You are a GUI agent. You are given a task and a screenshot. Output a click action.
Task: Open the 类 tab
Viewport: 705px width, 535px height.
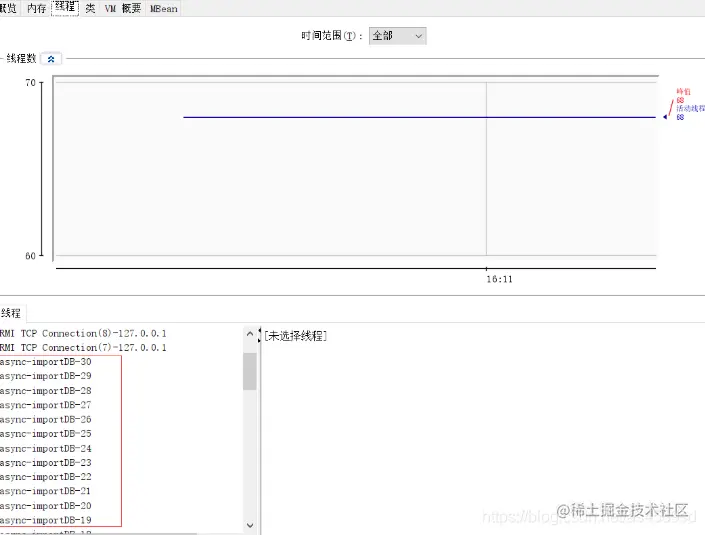[x=90, y=8]
